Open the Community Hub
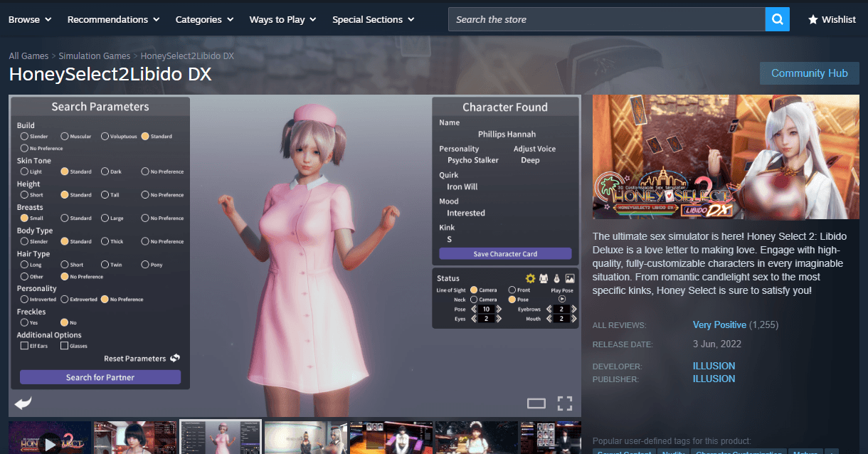 tap(810, 73)
